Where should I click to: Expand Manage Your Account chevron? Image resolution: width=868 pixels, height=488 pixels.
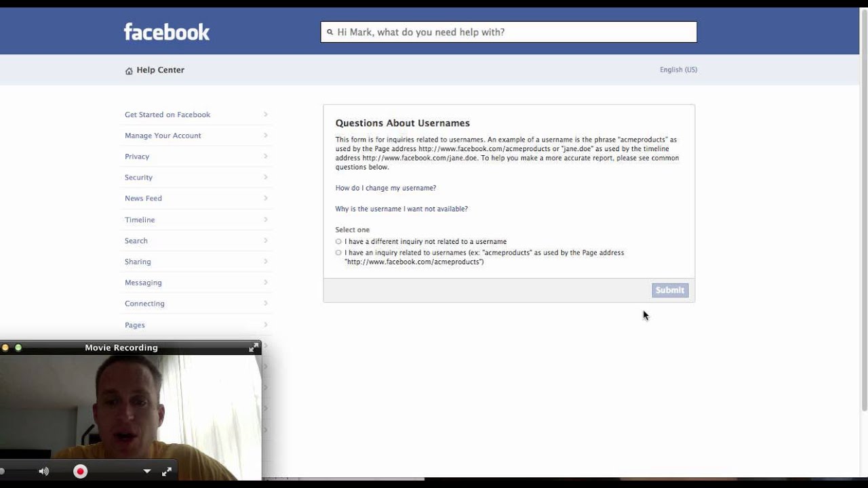coord(266,136)
